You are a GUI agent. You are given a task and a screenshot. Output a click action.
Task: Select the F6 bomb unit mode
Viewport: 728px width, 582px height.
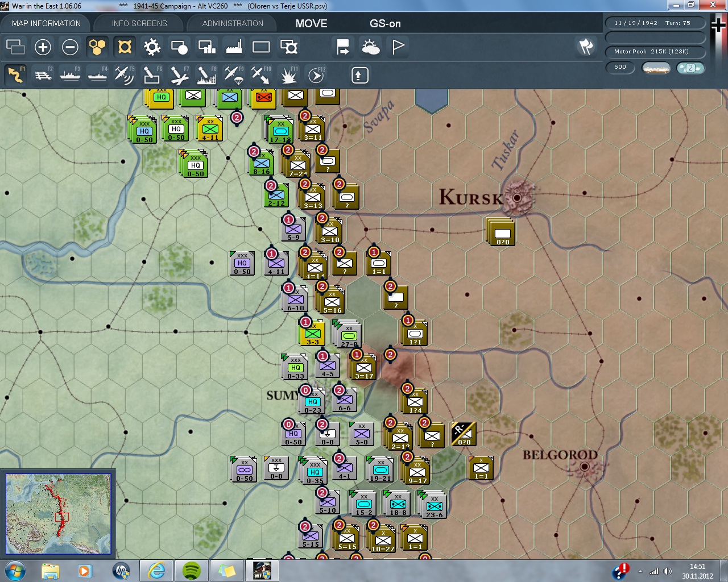point(152,75)
